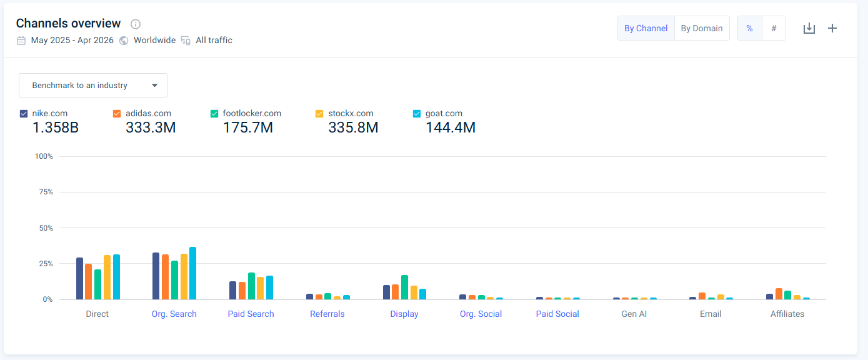
Task: Click the footlocker.com legend label
Action: pyautogui.click(x=252, y=114)
